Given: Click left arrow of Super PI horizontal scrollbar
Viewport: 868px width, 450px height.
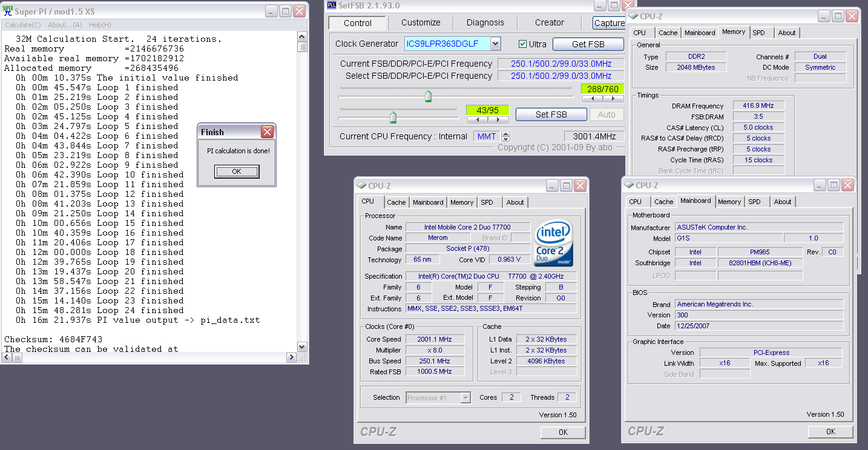Looking at the screenshot, I should (6, 358).
